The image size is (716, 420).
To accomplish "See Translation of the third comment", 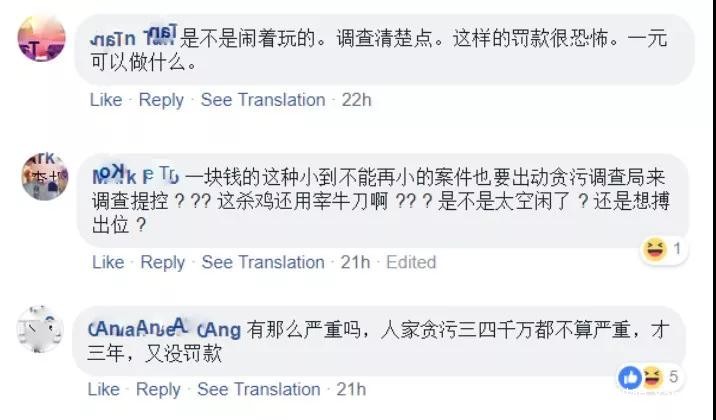I will (260, 389).
